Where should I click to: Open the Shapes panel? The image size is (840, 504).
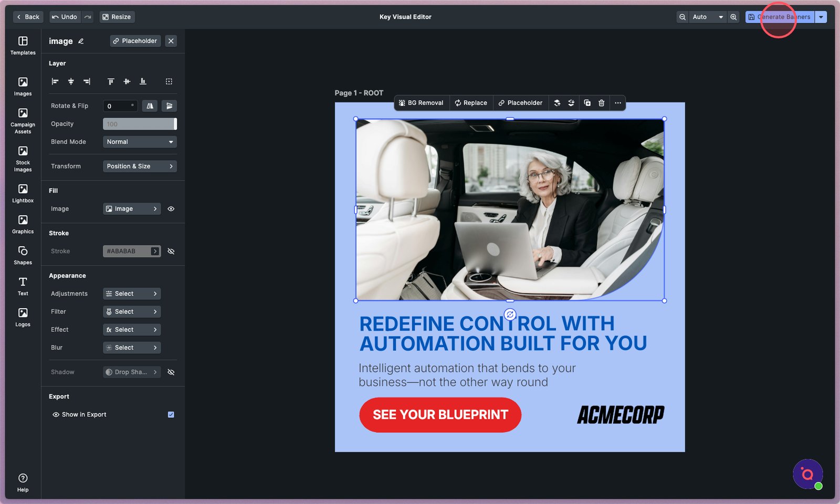(23, 255)
